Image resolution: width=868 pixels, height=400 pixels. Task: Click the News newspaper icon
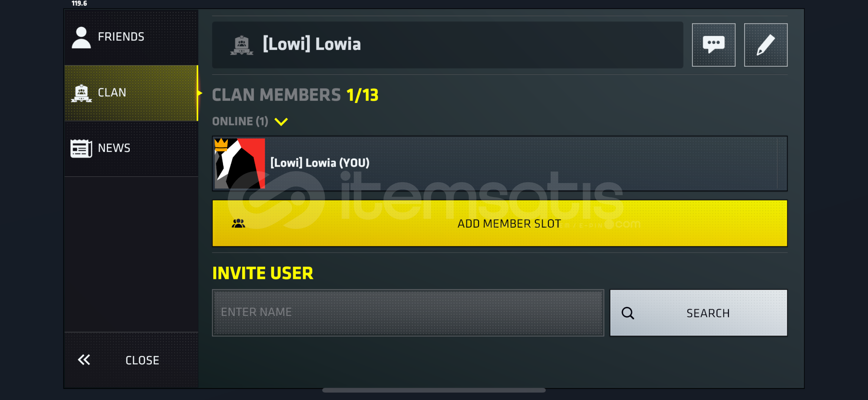click(81, 149)
